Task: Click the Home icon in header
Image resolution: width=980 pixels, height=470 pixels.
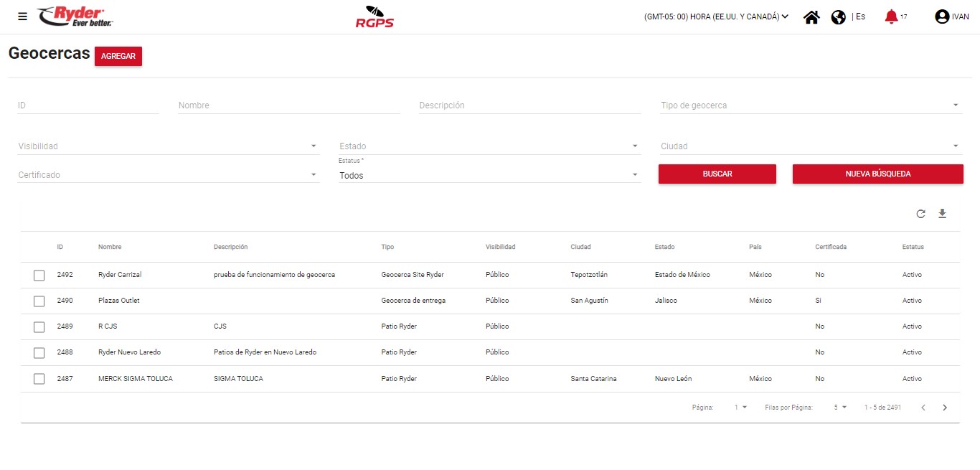Action: (811, 17)
